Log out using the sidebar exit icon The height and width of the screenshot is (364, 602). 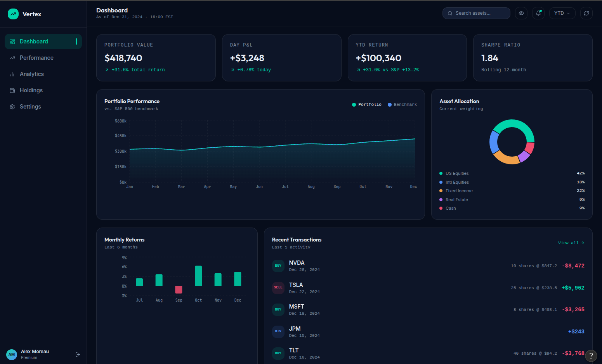pyautogui.click(x=78, y=354)
